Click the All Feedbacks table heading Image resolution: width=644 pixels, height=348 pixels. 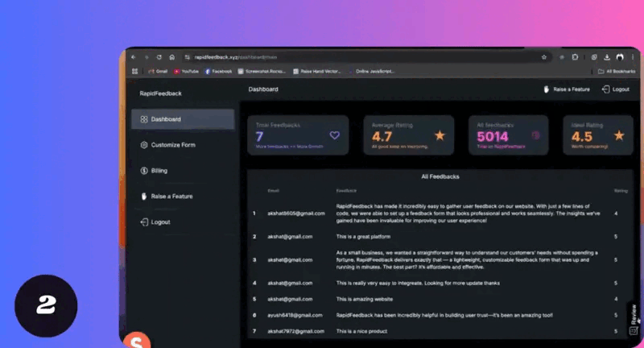(x=440, y=176)
